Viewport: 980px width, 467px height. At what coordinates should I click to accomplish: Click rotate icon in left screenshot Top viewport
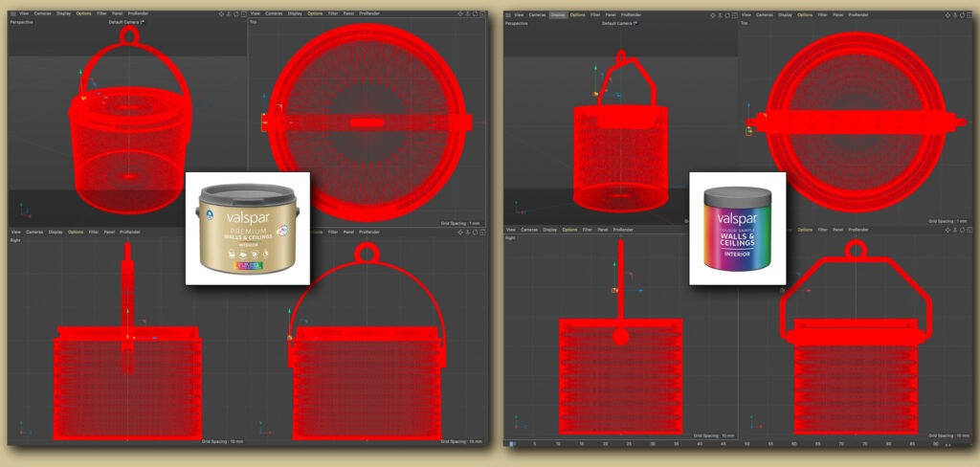(x=476, y=13)
